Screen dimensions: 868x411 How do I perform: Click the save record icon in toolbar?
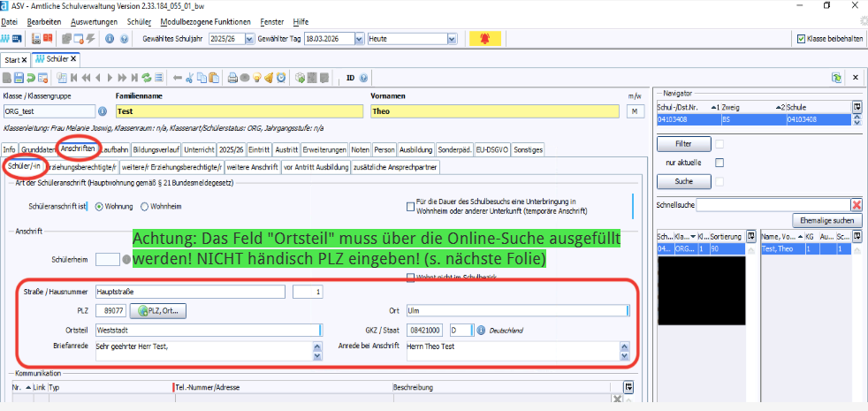[x=19, y=78]
